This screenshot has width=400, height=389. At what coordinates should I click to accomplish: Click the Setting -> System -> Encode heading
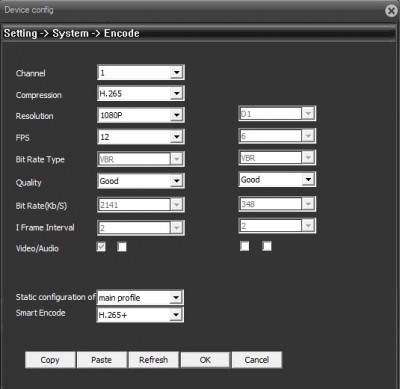point(72,33)
